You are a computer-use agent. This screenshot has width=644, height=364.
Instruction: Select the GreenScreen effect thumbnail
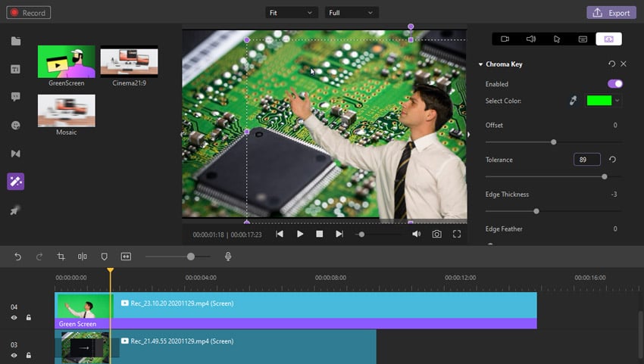coord(66,61)
